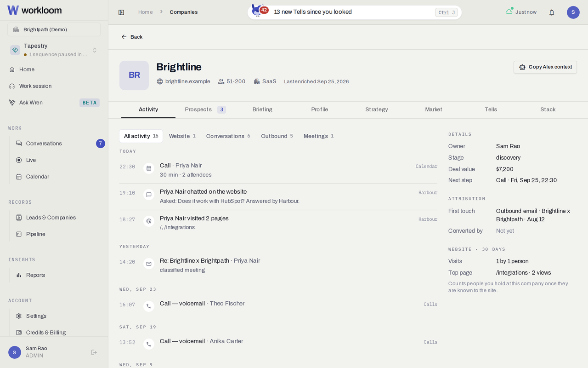Open the Brightpath (Demo) organization selector
This screenshot has height=368, width=588.
(x=54, y=29)
